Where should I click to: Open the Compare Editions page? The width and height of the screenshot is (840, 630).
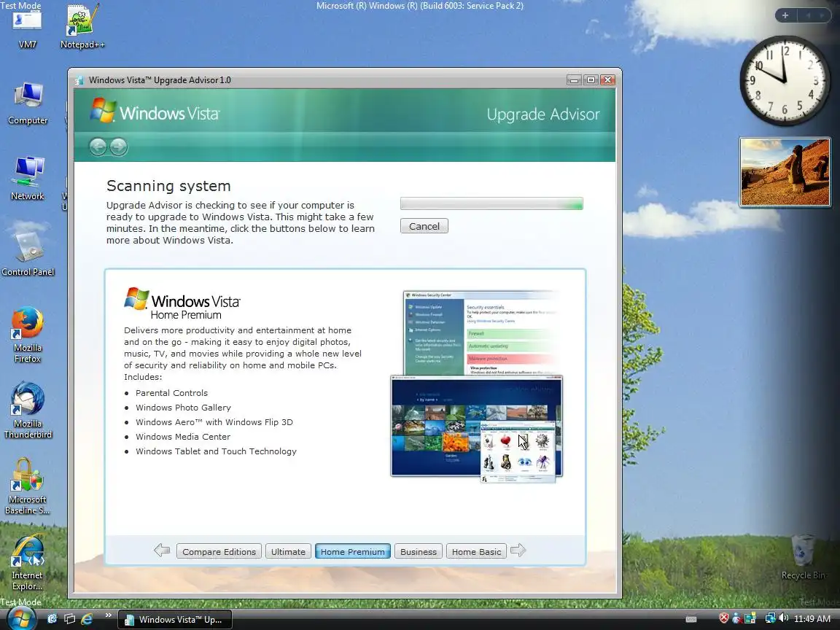tap(219, 551)
